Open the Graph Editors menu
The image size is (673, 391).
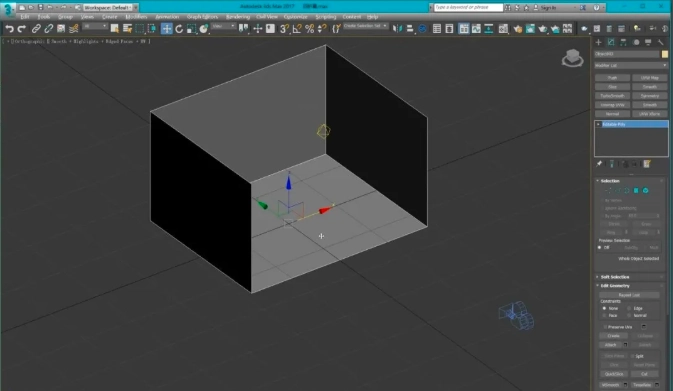[202, 17]
